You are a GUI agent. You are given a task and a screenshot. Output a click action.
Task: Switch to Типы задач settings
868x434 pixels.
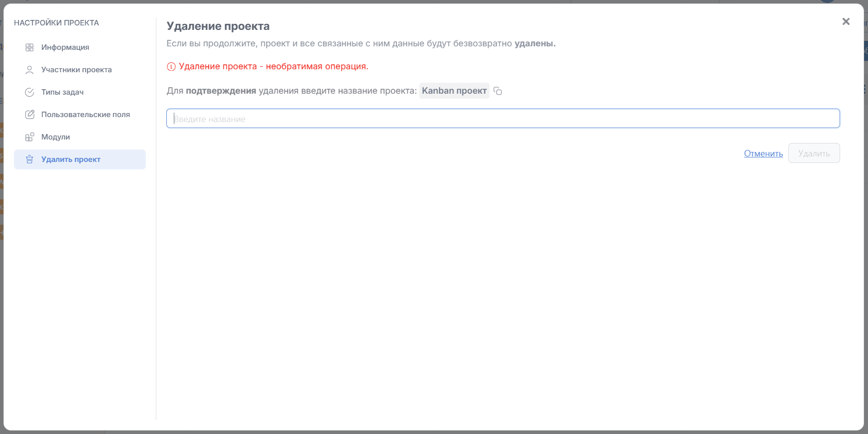click(x=62, y=92)
